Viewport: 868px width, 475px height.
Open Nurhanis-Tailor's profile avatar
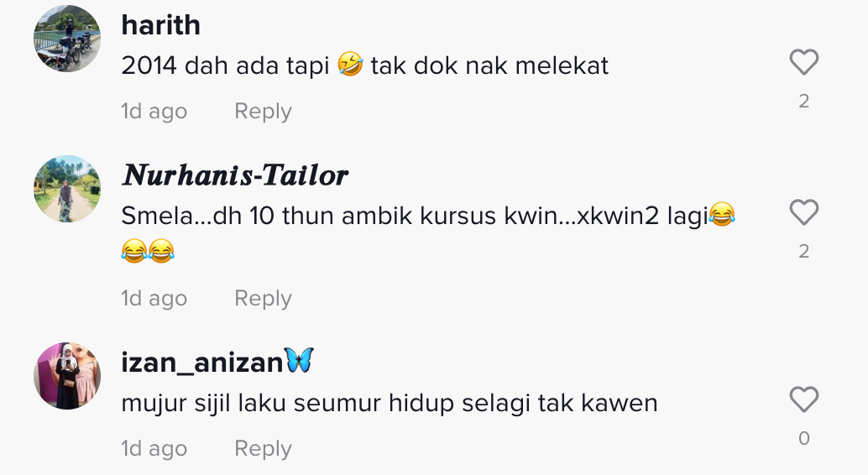tap(67, 189)
